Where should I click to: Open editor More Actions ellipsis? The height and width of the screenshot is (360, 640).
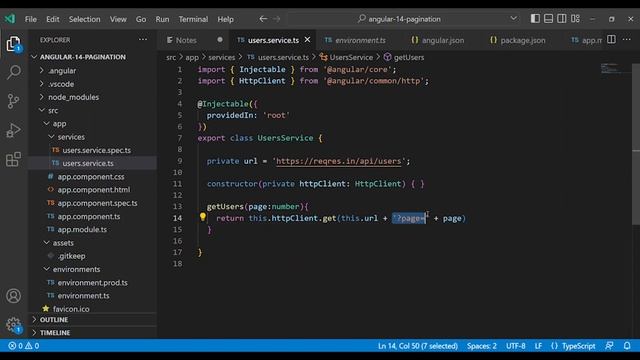[627, 40]
